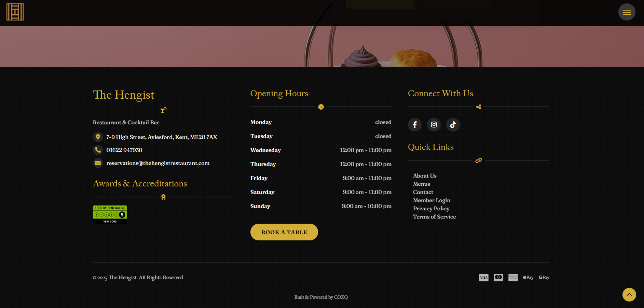Go to the Menus link

[x=421, y=184]
